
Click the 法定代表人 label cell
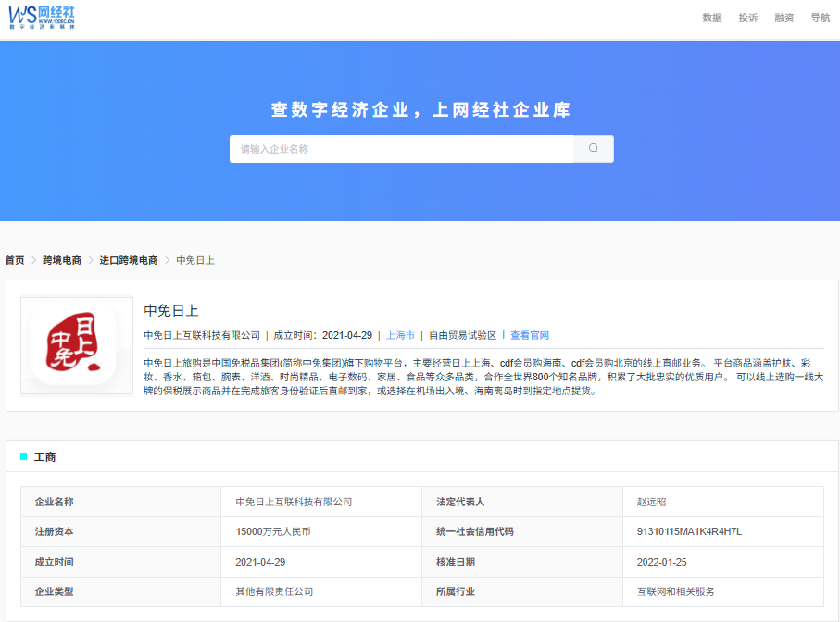521,502
